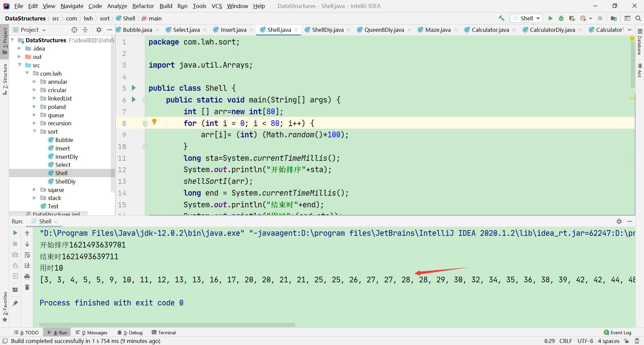The image size is (644, 345).
Task: Run with coverage icon in toolbar
Action: point(572,18)
